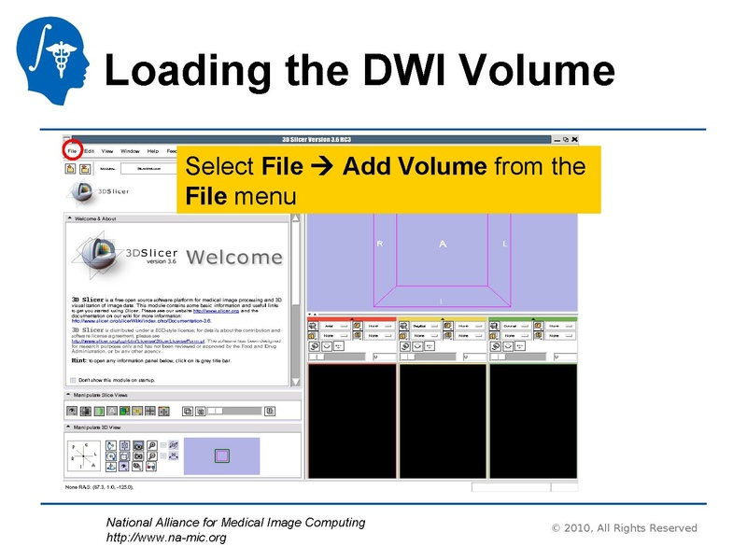Toggle visibility eye on the Axial slice controller
This screenshot has height=560, width=747.
[x=327, y=346]
